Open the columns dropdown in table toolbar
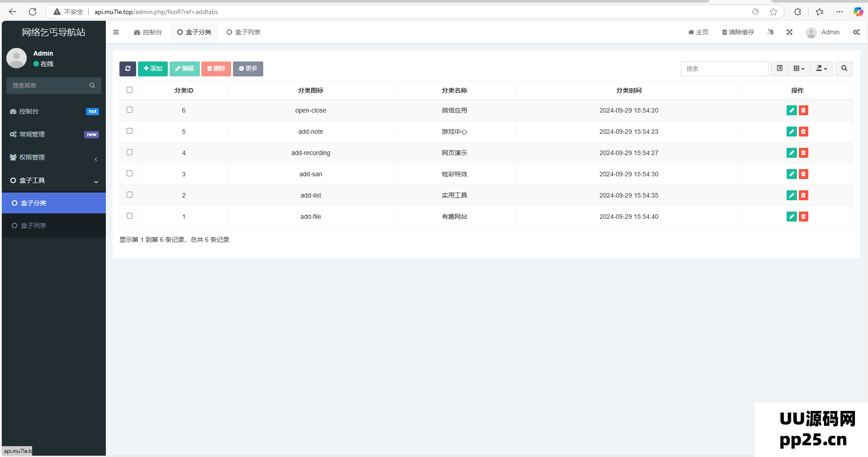Screen dimensions: 868x457 [x=799, y=69]
